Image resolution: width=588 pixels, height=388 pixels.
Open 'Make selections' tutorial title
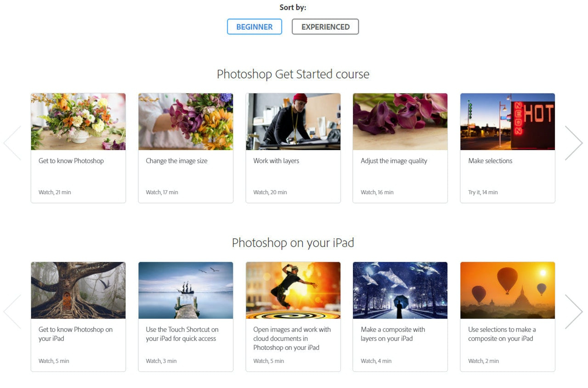[490, 161]
